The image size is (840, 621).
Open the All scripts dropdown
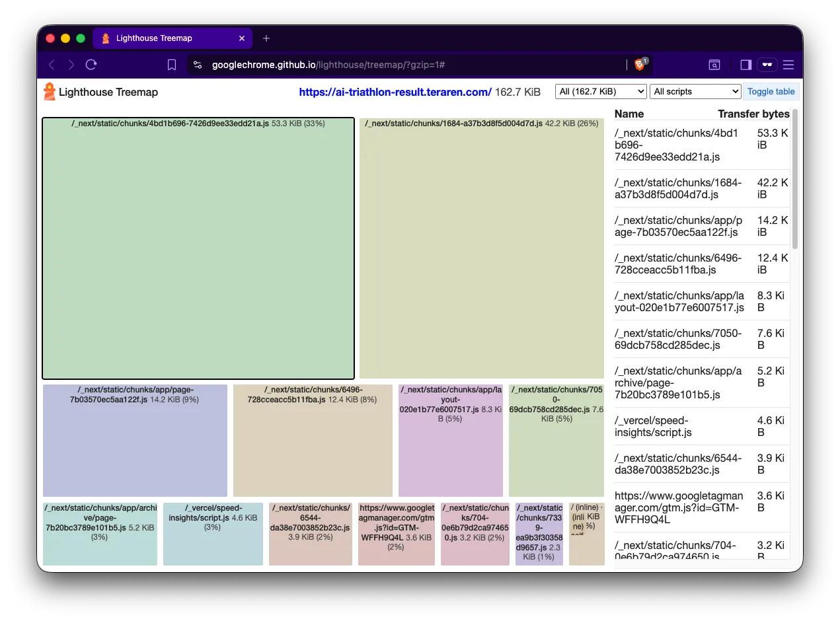coord(695,92)
